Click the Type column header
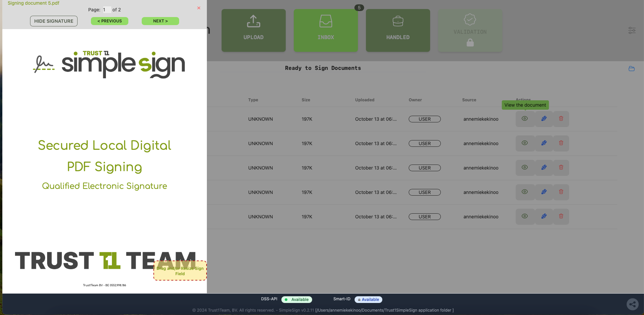 253,100
